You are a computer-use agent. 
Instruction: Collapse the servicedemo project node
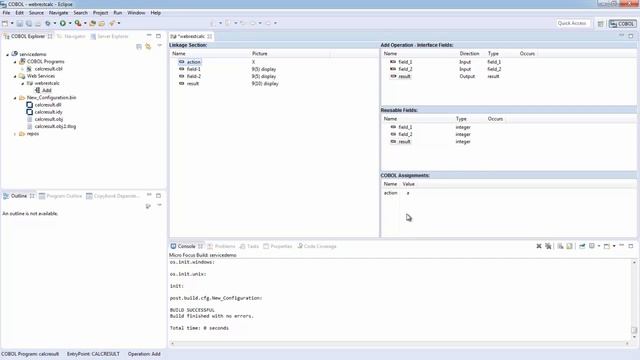(x=7, y=54)
